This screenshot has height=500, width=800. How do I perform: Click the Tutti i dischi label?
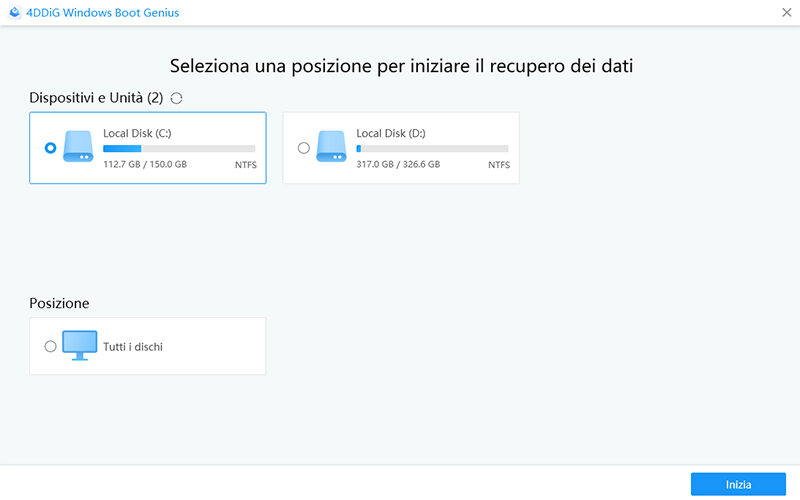[x=133, y=347]
